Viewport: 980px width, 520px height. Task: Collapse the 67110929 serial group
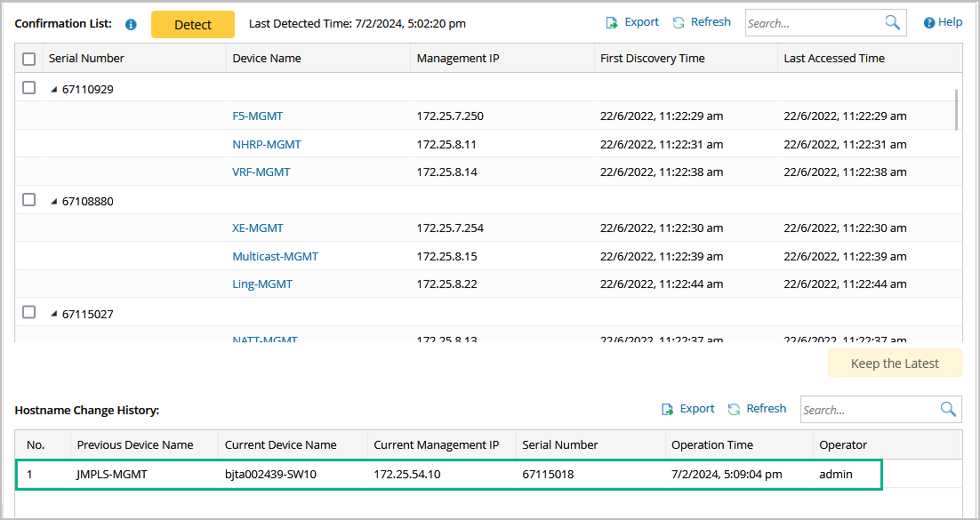pos(53,89)
